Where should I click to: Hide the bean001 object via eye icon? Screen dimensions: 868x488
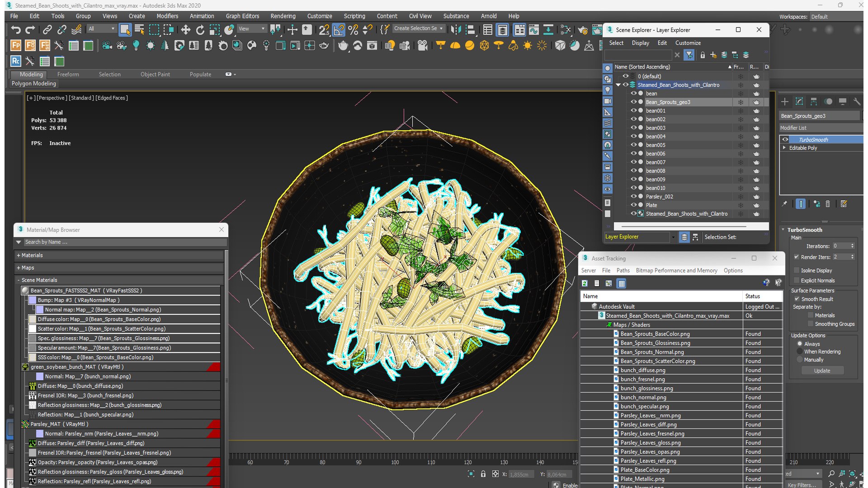(x=633, y=111)
